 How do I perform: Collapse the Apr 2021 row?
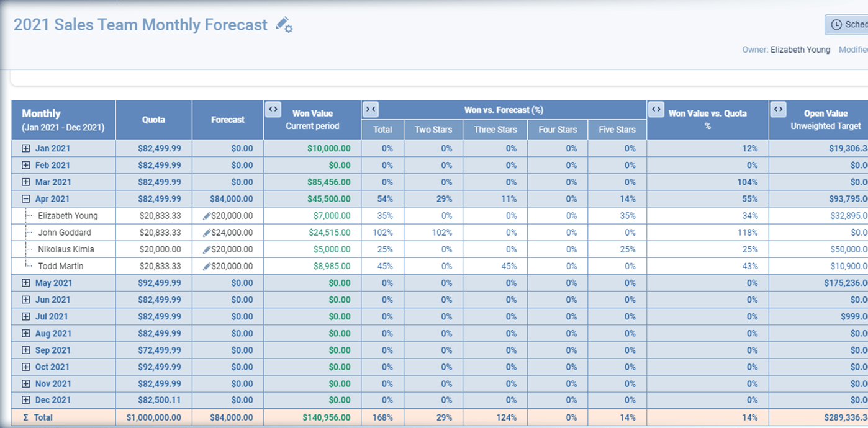click(x=24, y=198)
